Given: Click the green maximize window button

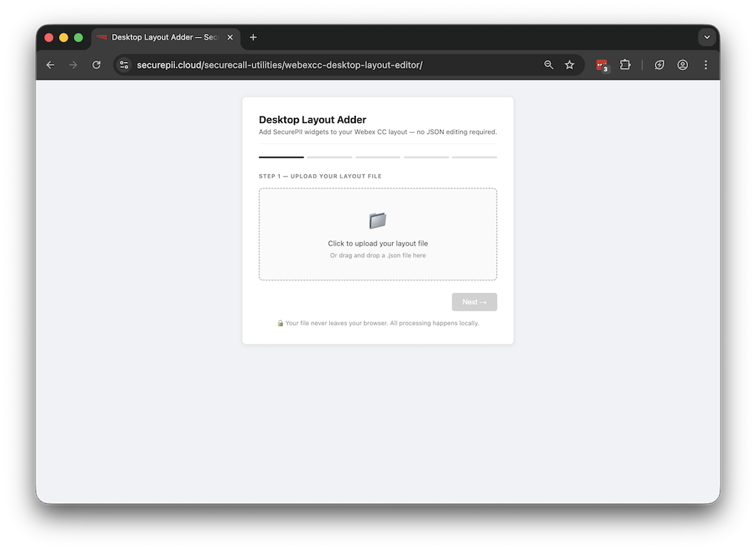Looking at the screenshot, I should click(x=78, y=37).
